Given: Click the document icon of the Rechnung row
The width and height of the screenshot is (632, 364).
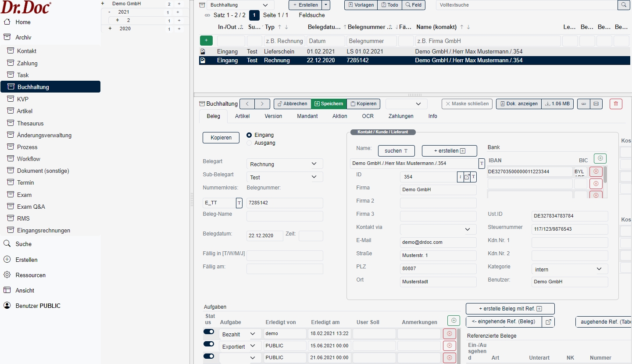Looking at the screenshot, I should [x=203, y=61].
